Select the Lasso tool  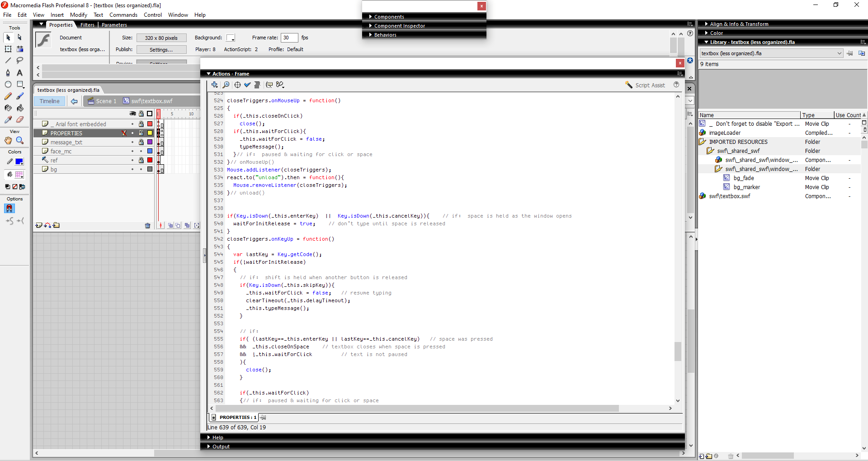(x=20, y=61)
